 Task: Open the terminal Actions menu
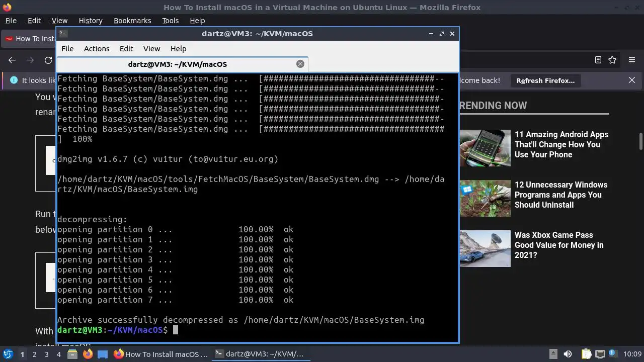[97, 49]
